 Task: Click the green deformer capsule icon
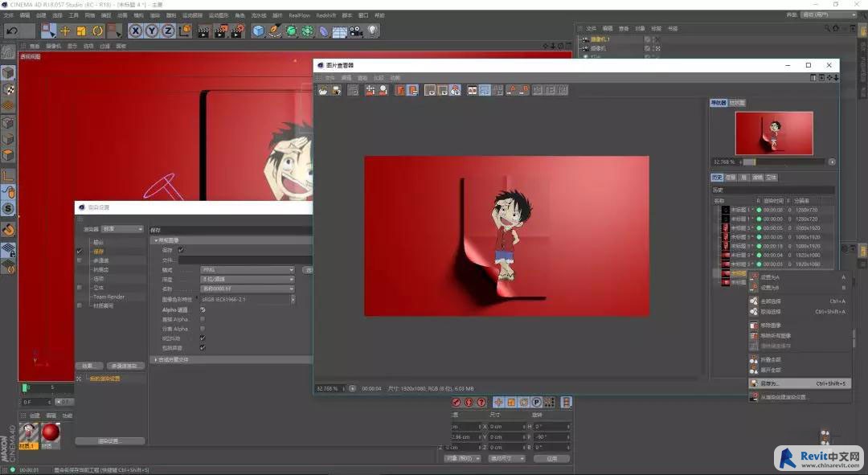coord(291,31)
